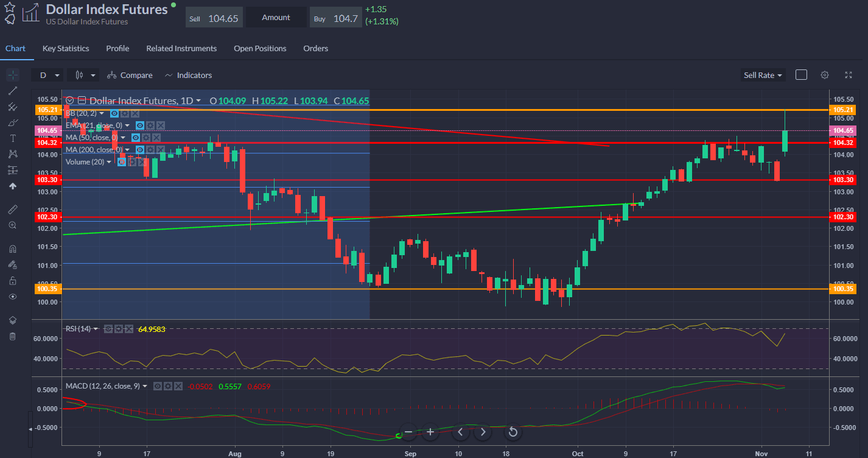Toggle RSI indicator visibility

(108, 329)
